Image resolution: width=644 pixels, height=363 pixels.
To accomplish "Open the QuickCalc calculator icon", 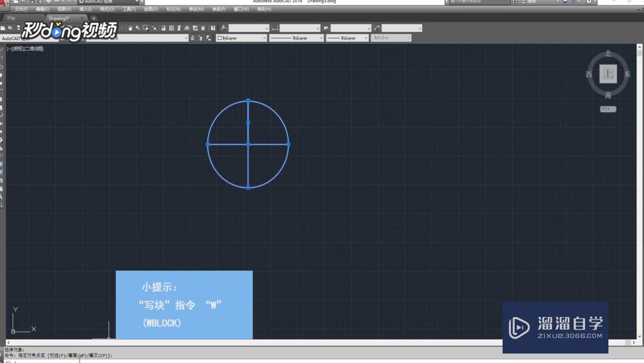I will pyautogui.click(x=203, y=28).
